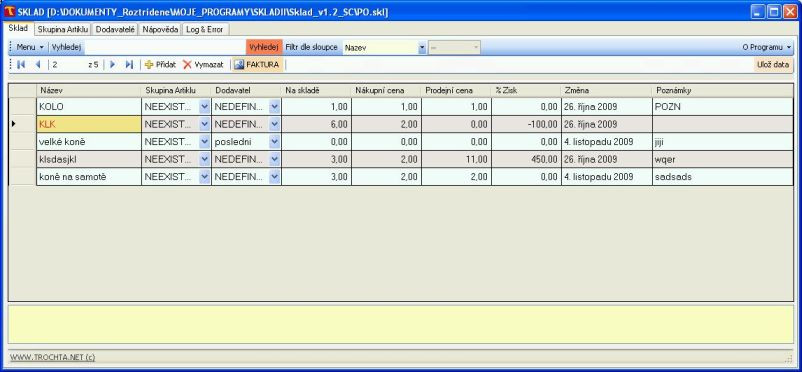
Task: Open Dodavatel dropdown for velké koně row
Action: 275,142
